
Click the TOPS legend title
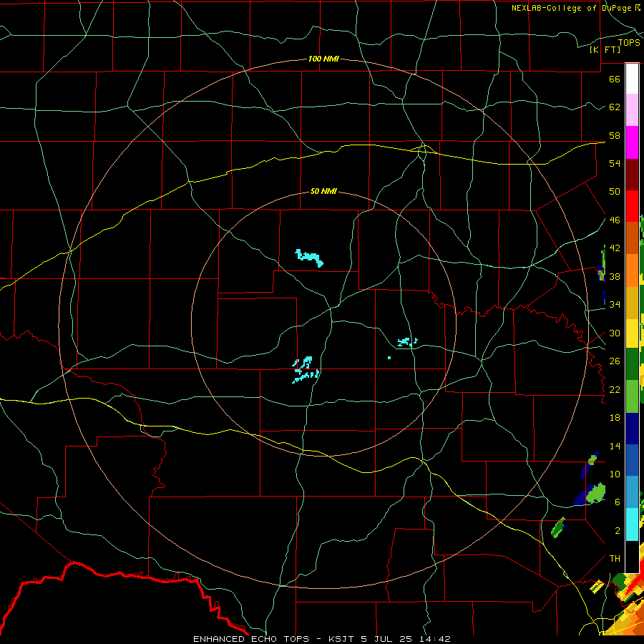pyautogui.click(x=629, y=43)
